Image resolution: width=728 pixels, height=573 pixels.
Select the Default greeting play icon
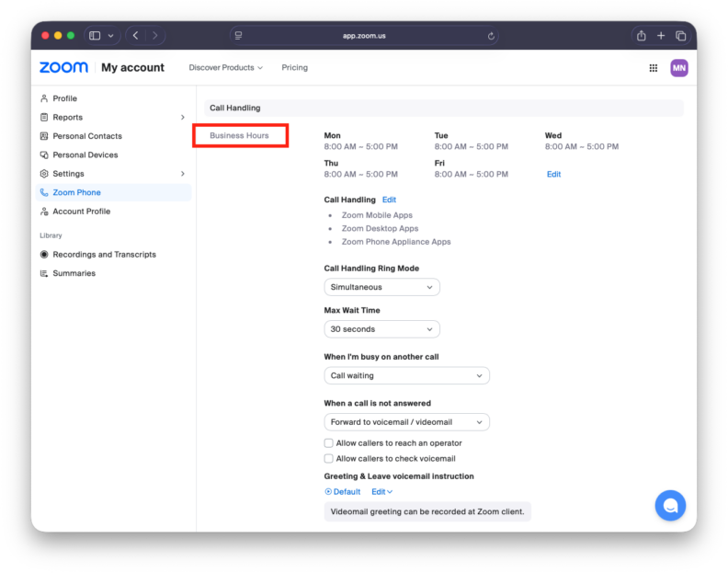[328, 492]
